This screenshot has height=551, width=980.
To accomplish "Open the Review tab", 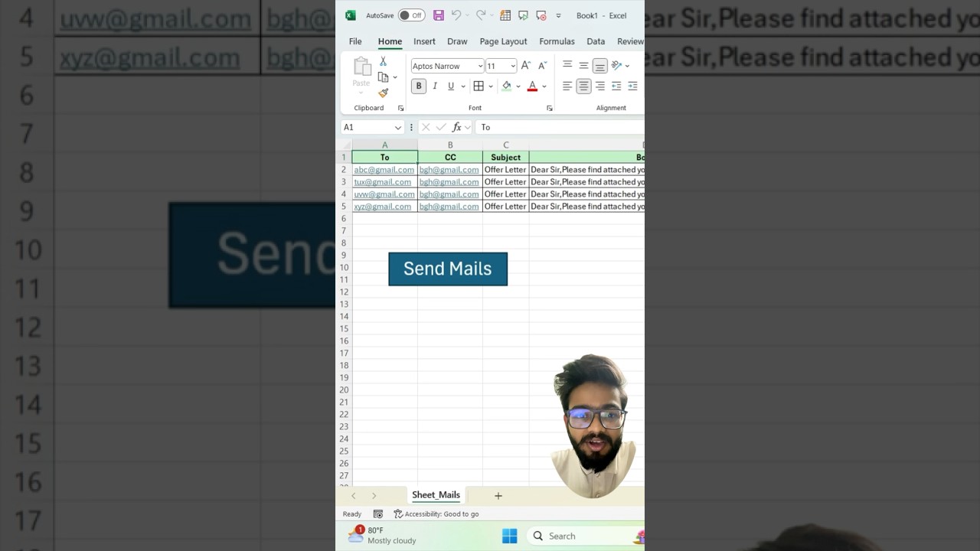I will (630, 41).
